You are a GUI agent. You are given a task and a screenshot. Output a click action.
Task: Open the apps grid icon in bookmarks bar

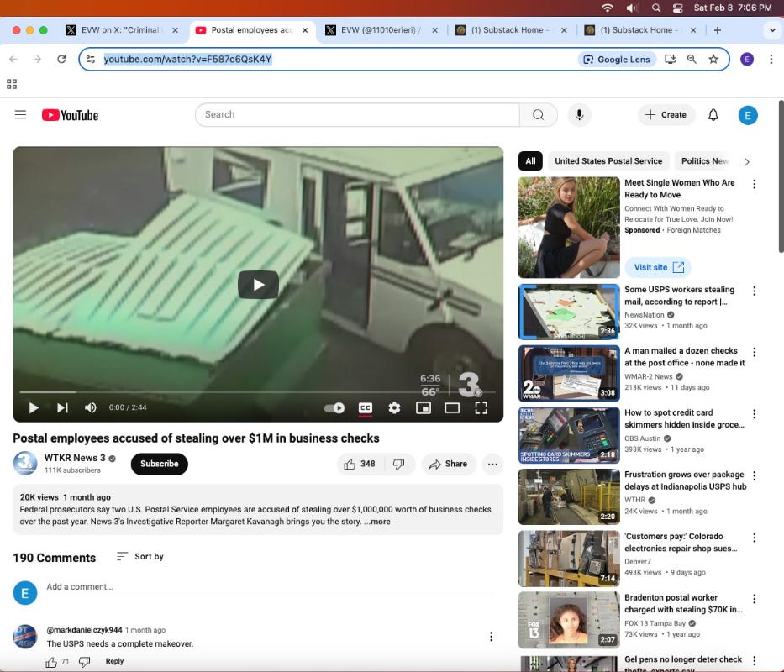coord(12,84)
